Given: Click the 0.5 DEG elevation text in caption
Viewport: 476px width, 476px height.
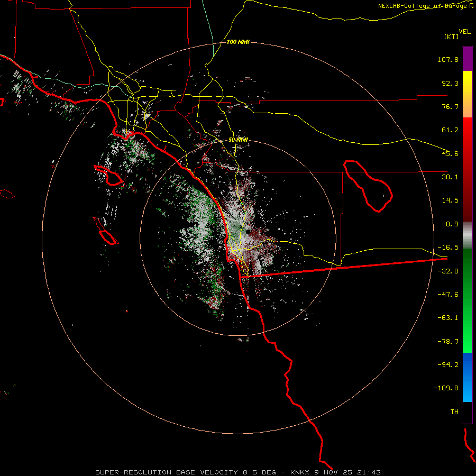Looking at the screenshot, I should coord(259,472).
